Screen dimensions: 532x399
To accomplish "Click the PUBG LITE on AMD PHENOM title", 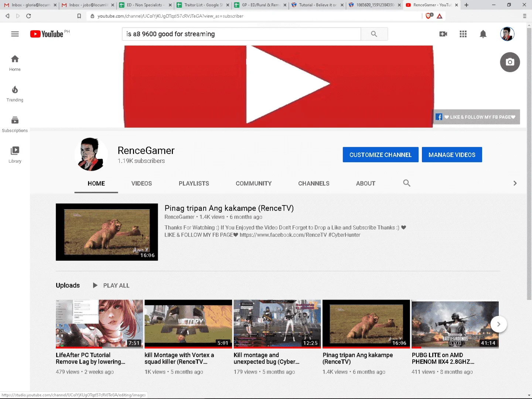I will point(443,358).
